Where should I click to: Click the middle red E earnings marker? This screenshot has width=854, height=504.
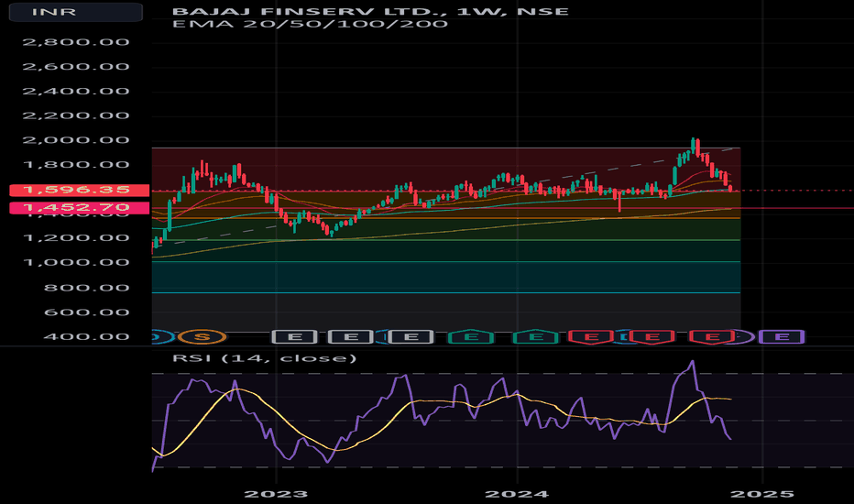pyautogui.click(x=651, y=337)
